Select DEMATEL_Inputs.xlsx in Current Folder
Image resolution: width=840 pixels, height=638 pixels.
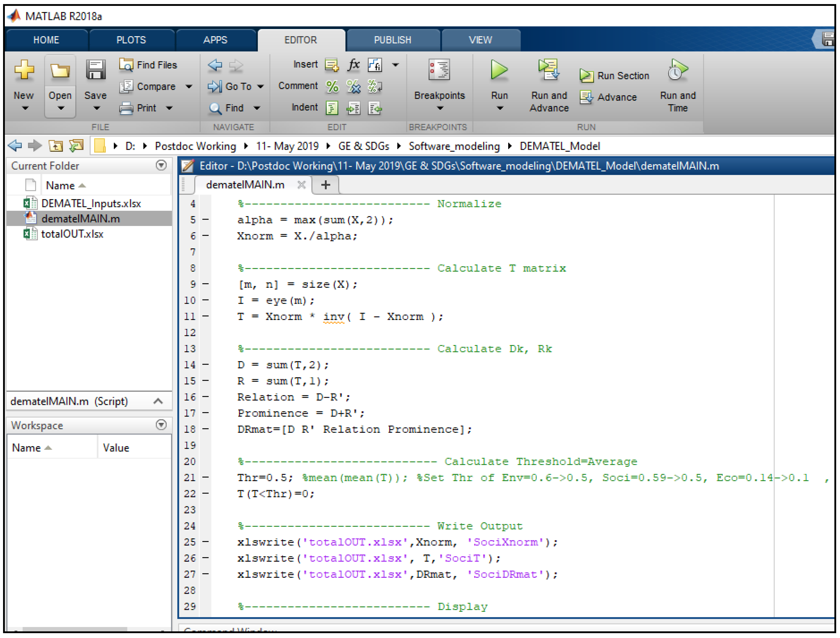click(x=91, y=203)
